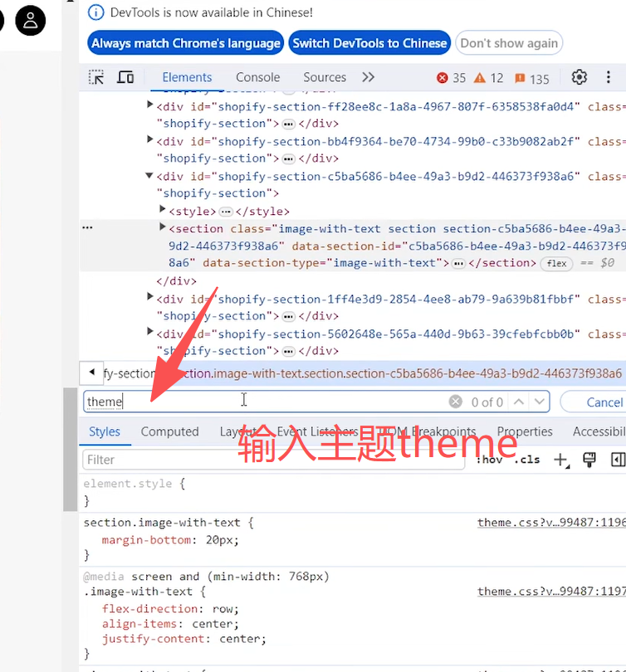Click the 0 of 0 search count
626x672 pixels.
click(487, 402)
